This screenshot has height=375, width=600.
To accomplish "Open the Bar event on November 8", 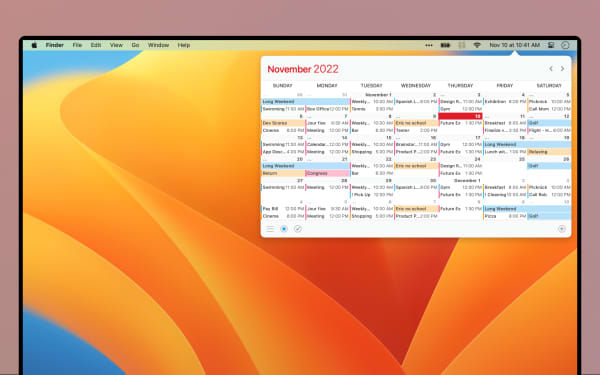I will 372,130.
